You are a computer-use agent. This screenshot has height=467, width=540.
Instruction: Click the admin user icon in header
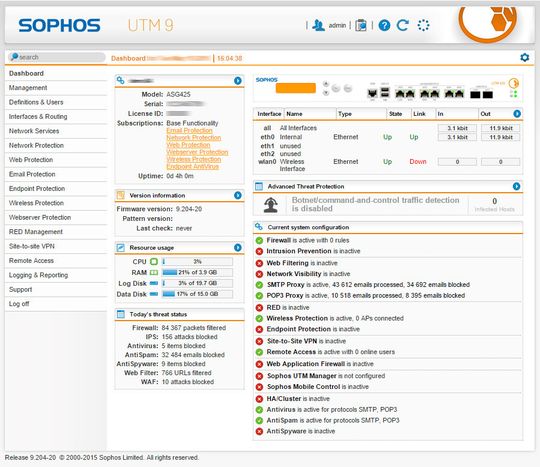[x=318, y=25]
